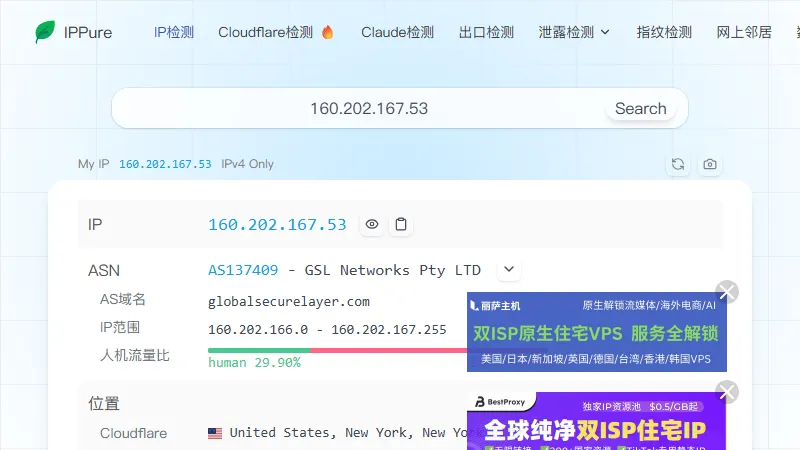
Task: Go to Claude检测 page
Action: (397, 32)
